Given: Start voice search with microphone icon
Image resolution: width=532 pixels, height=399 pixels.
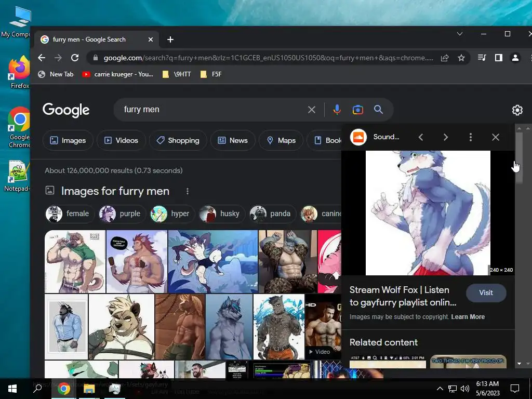Looking at the screenshot, I should point(337,110).
